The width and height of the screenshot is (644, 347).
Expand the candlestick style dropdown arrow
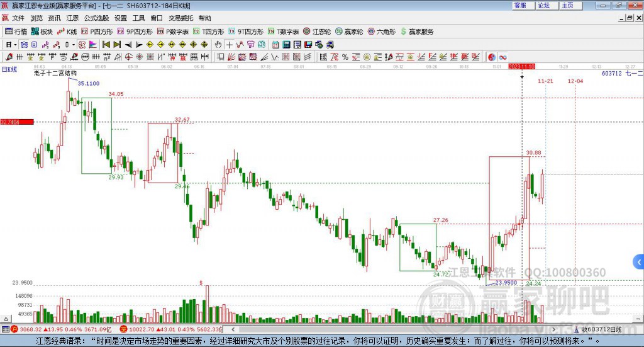[x=74, y=45]
